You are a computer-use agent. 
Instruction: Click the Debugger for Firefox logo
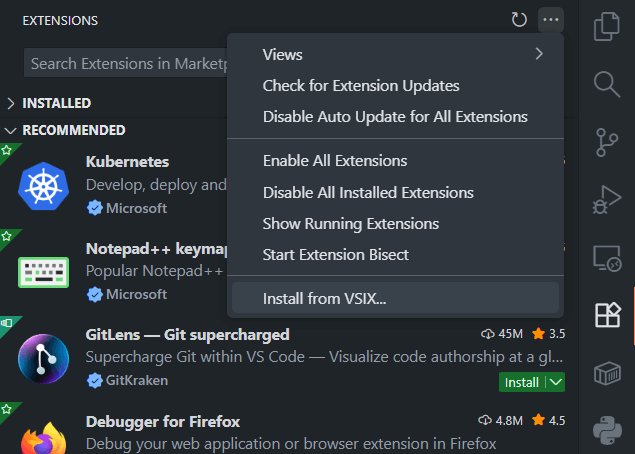pos(43,438)
